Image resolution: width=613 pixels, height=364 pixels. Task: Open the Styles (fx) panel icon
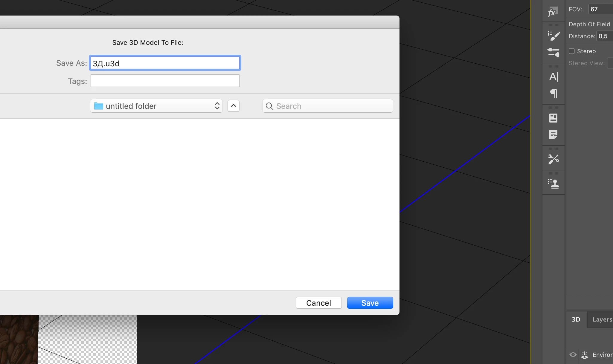pos(553,12)
